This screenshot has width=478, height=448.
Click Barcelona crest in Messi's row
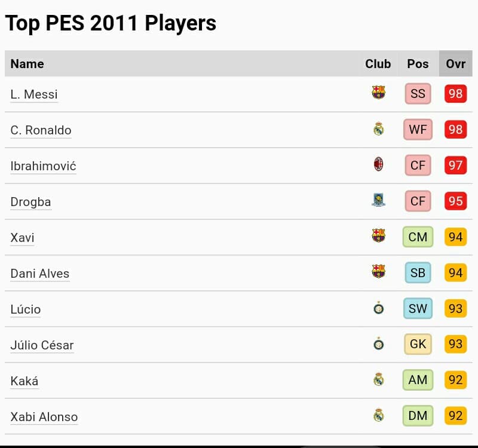coord(378,93)
